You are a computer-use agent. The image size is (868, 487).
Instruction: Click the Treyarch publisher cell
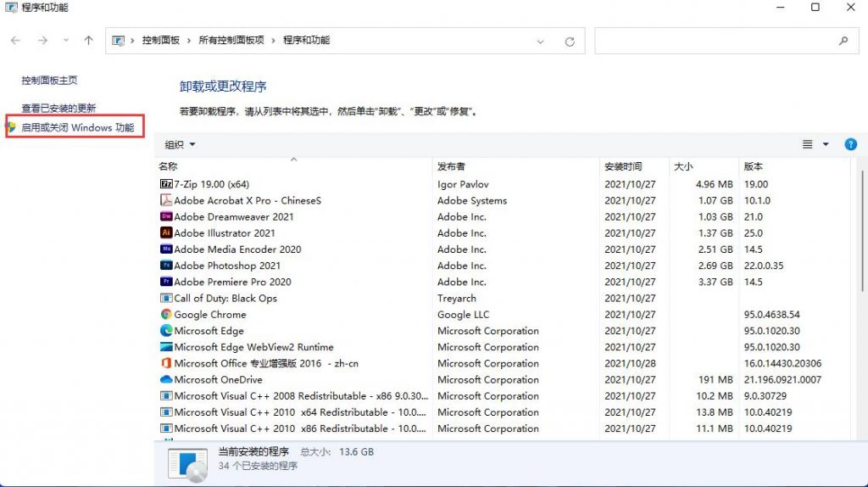coord(457,298)
